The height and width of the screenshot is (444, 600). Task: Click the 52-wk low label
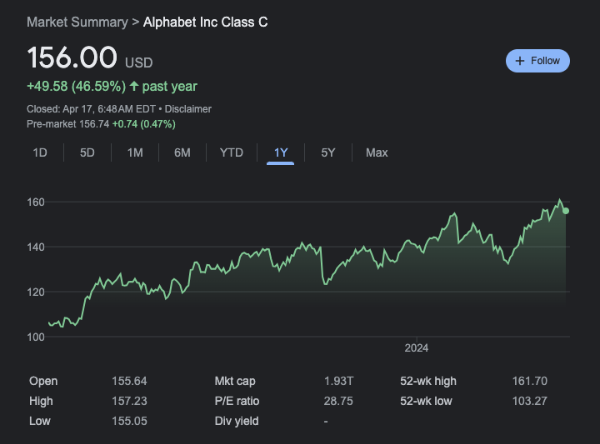coord(426,401)
